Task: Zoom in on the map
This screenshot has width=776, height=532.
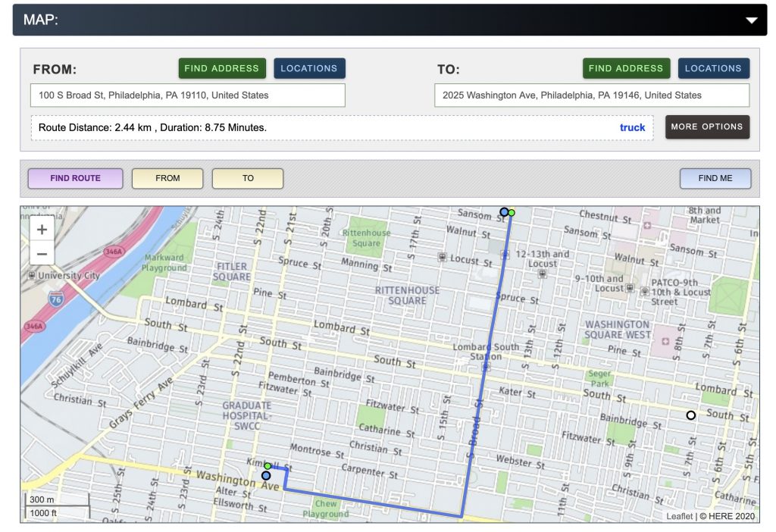Action: [42, 230]
